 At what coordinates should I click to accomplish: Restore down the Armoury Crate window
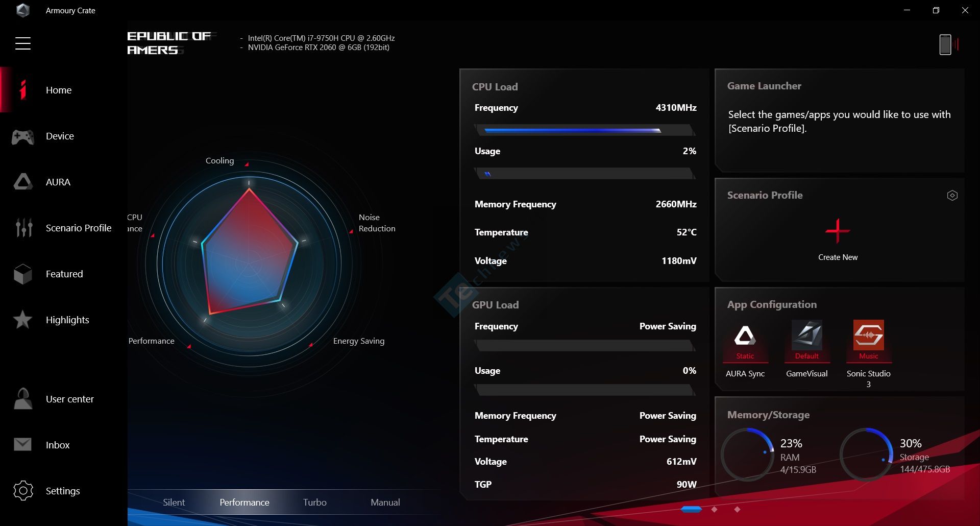tap(936, 10)
